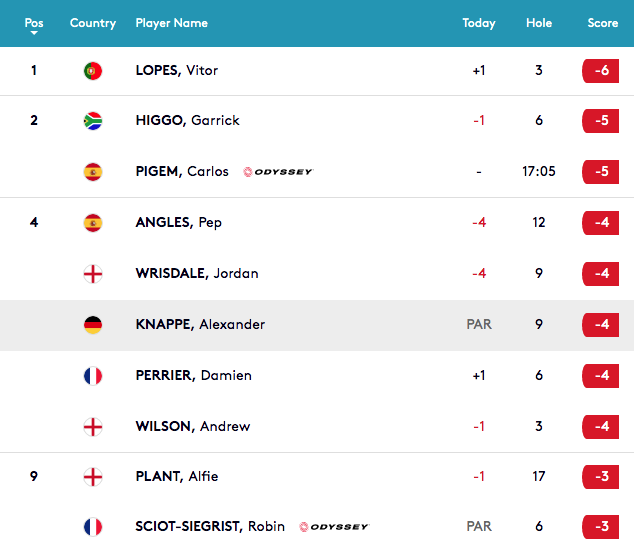
Task: Click England flag beside Wrisdale, Jordan
Action: [x=93, y=274]
